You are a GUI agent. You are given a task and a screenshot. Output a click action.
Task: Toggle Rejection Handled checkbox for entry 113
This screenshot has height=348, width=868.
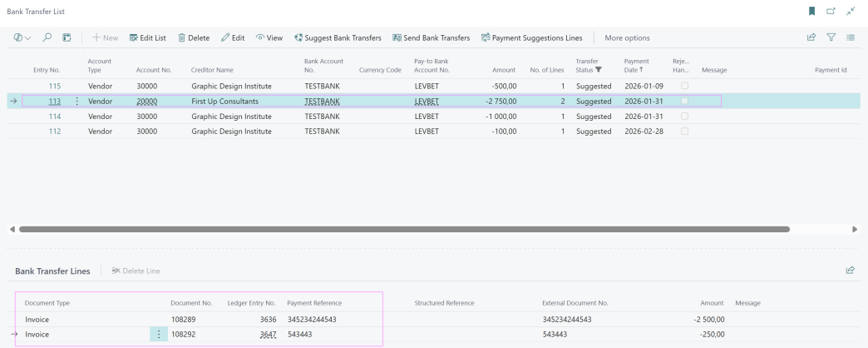click(x=685, y=101)
